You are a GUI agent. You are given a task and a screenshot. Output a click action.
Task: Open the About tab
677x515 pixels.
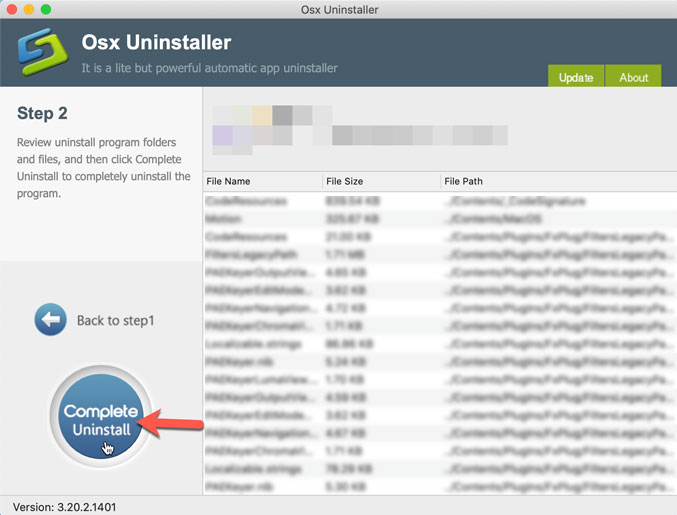pyautogui.click(x=633, y=77)
